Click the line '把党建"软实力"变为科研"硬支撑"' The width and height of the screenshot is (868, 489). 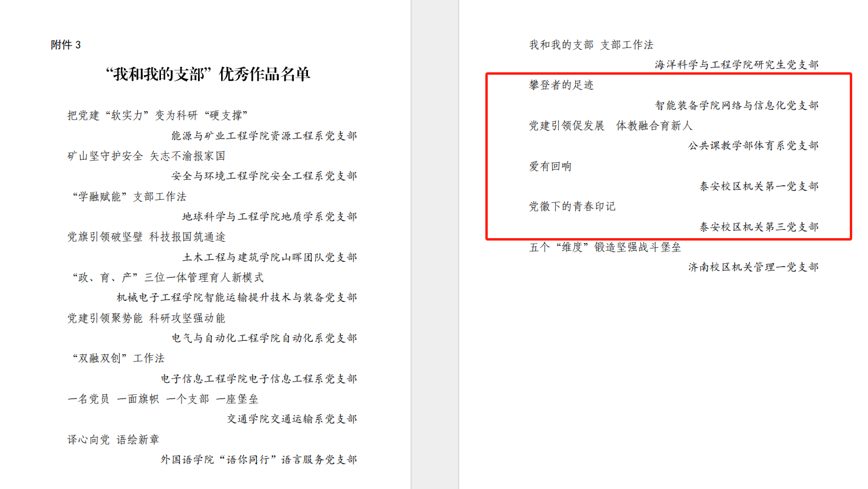click(157, 115)
